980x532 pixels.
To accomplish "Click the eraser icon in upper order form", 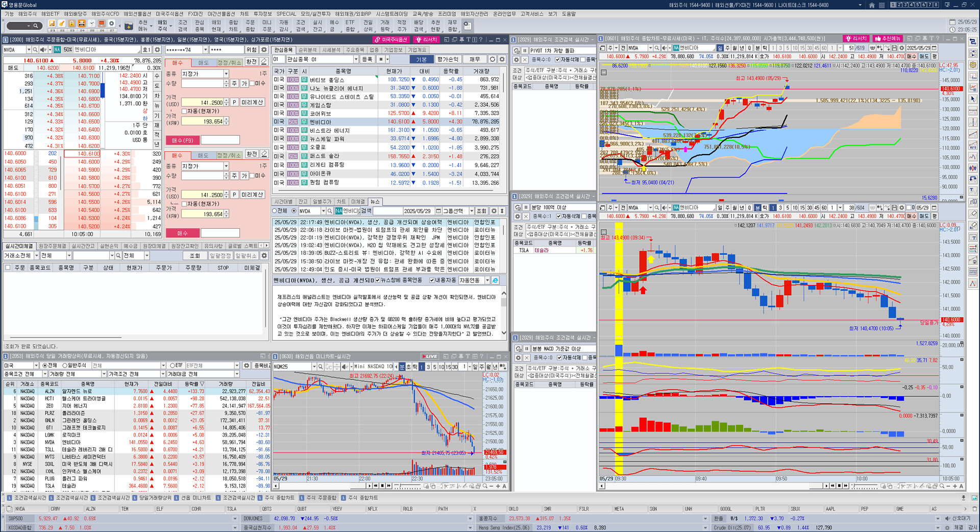I will [264, 62].
